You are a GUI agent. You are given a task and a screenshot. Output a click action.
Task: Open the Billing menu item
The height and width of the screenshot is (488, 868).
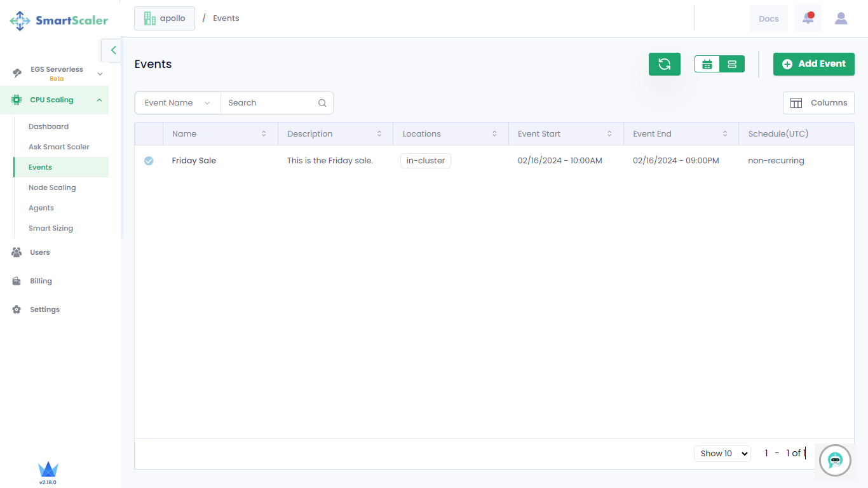[41, 281]
